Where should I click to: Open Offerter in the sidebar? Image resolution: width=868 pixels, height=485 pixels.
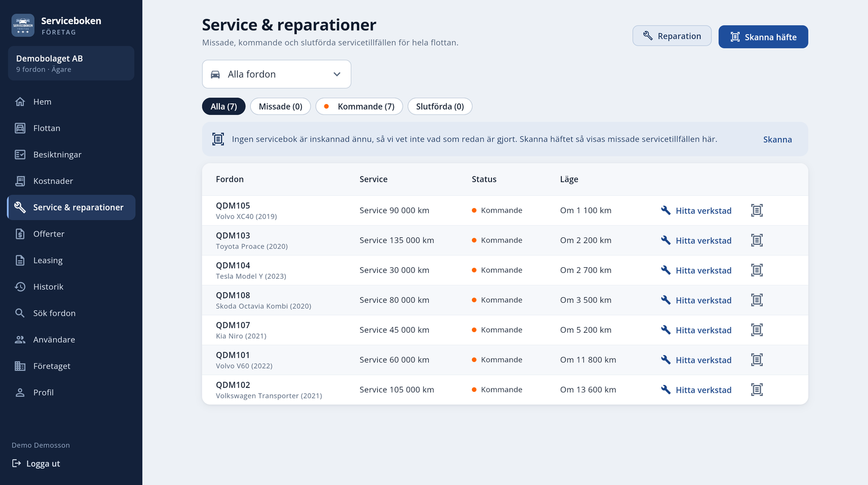(x=71, y=234)
